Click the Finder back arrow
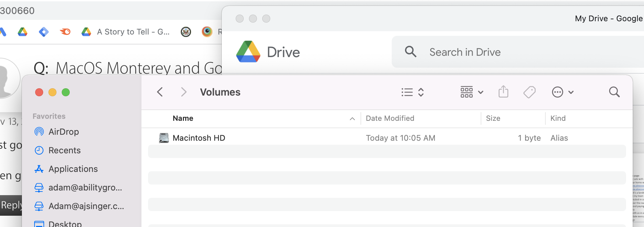The image size is (644, 227). (x=160, y=92)
